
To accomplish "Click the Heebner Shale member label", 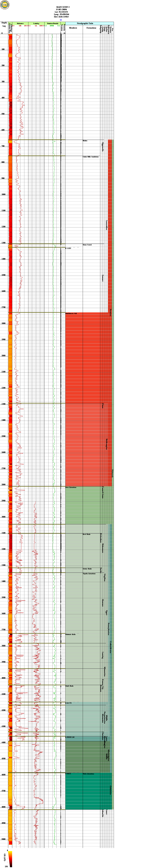I will pyautogui.click(x=70, y=634).
